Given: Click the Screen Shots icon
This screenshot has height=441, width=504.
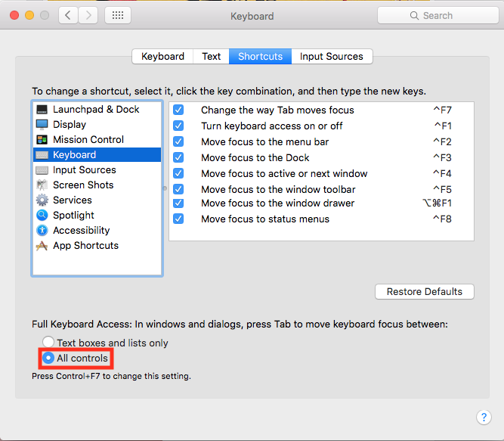Looking at the screenshot, I should (42, 185).
